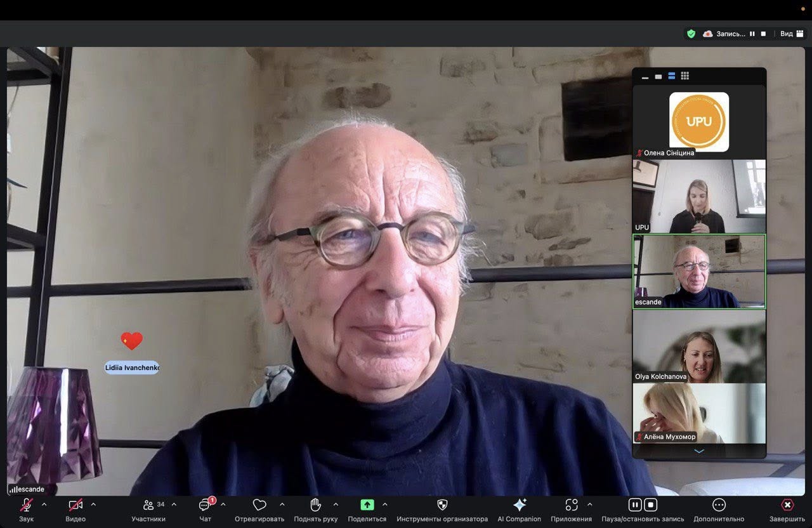Click green encryption shield icon at top
812x528 pixels.
point(691,34)
